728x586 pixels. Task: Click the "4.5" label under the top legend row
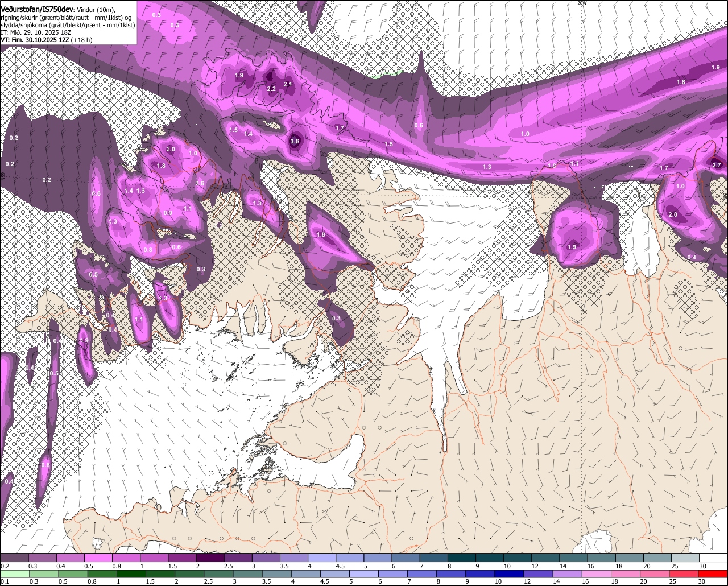(x=340, y=566)
